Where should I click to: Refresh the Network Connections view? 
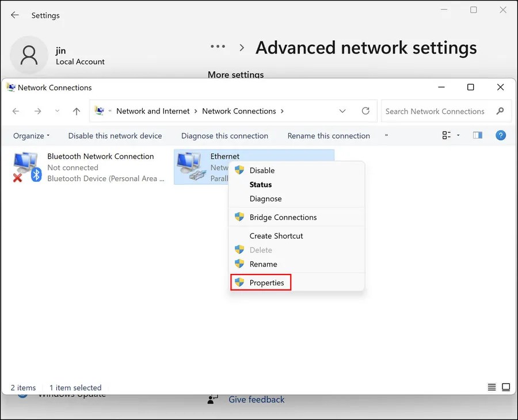point(365,111)
